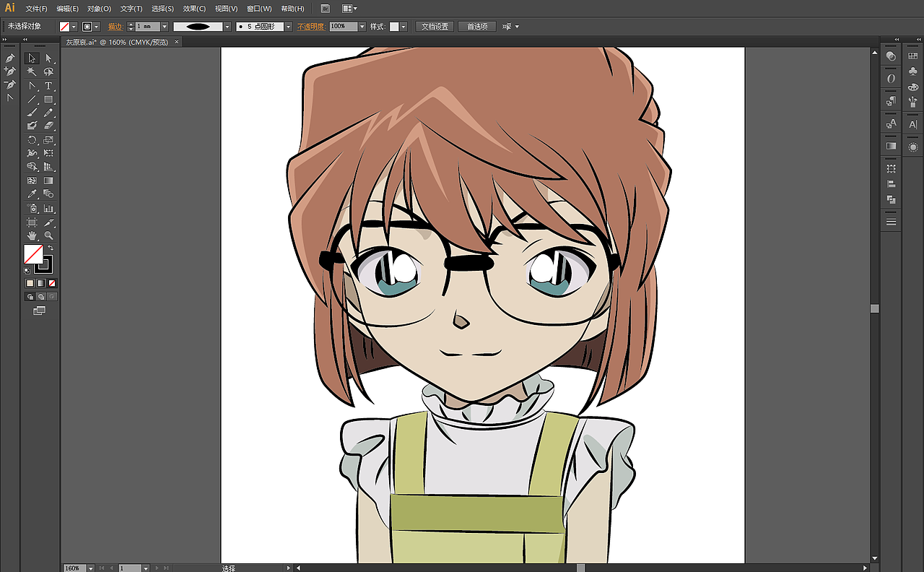
Task: Set paint mode to Gradient
Action: pyautogui.click(x=41, y=283)
